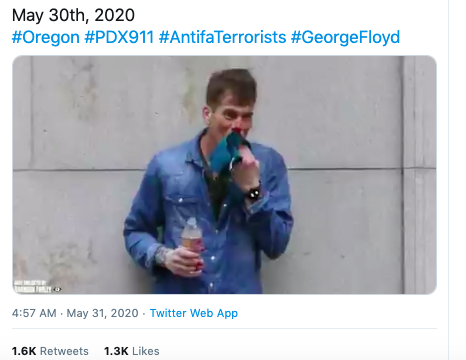Open the #PDX911 hashtag link
Image resolution: width=466 pixels, height=360 pixels.
pyautogui.click(x=119, y=37)
